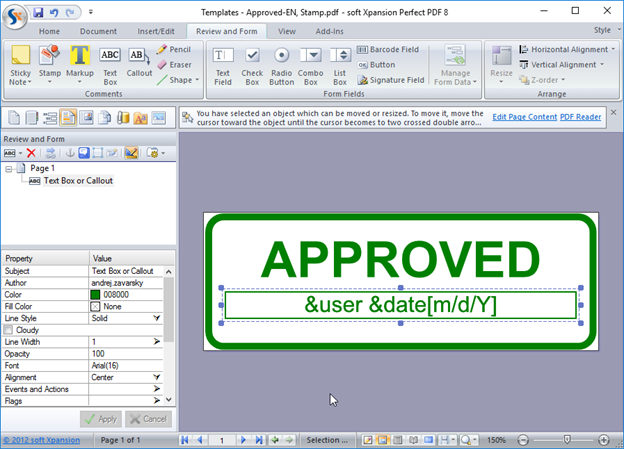Image resolution: width=624 pixels, height=449 pixels.
Task: Toggle the Cloudy checkbox
Action: click(10, 329)
